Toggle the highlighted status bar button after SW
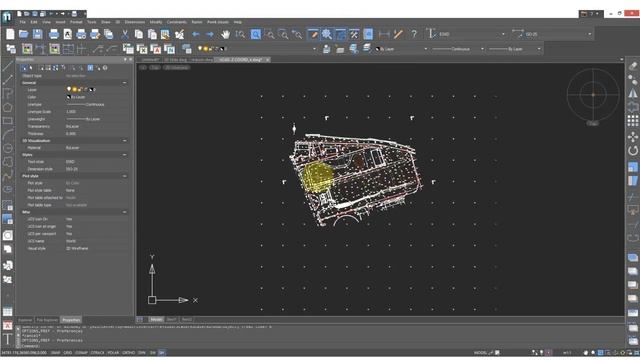Viewport: 640px width, 360px height. point(162,353)
